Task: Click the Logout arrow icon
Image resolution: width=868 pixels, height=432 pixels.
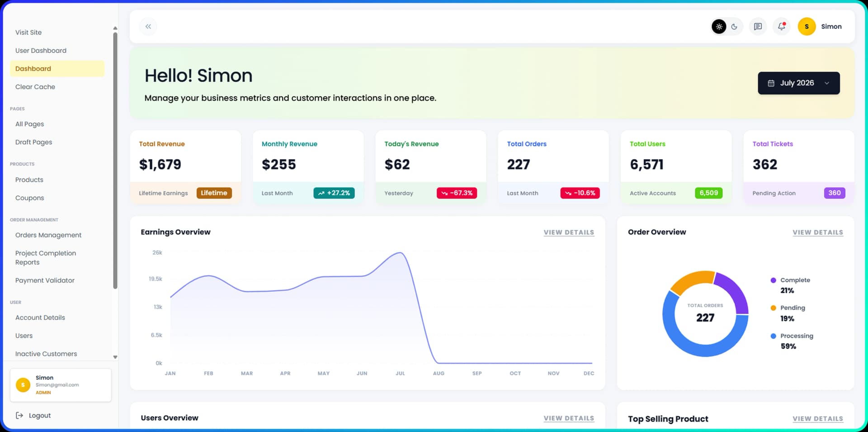Action: click(19, 415)
